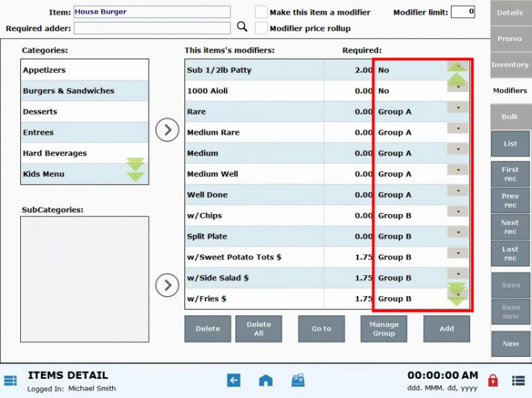Select the Sub 1/2lb Patty modifier row
Viewport: 532px width, 398px height.
[327, 70]
